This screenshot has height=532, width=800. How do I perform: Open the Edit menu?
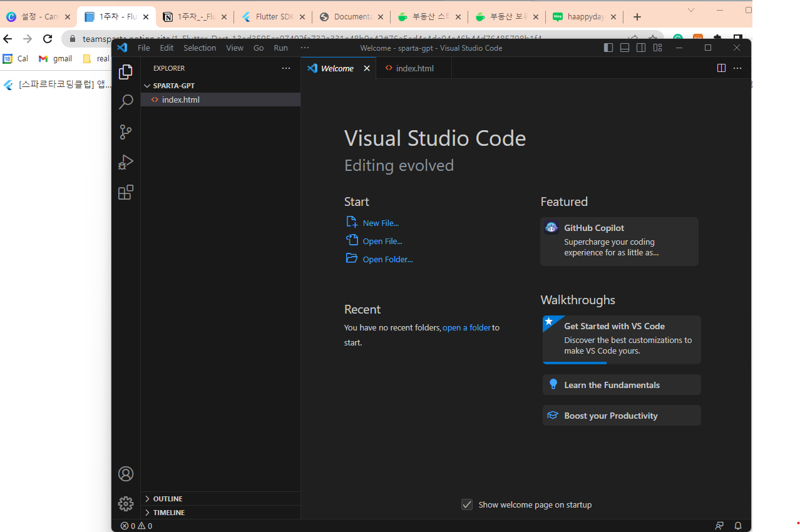pyautogui.click(x=167, y=48)
